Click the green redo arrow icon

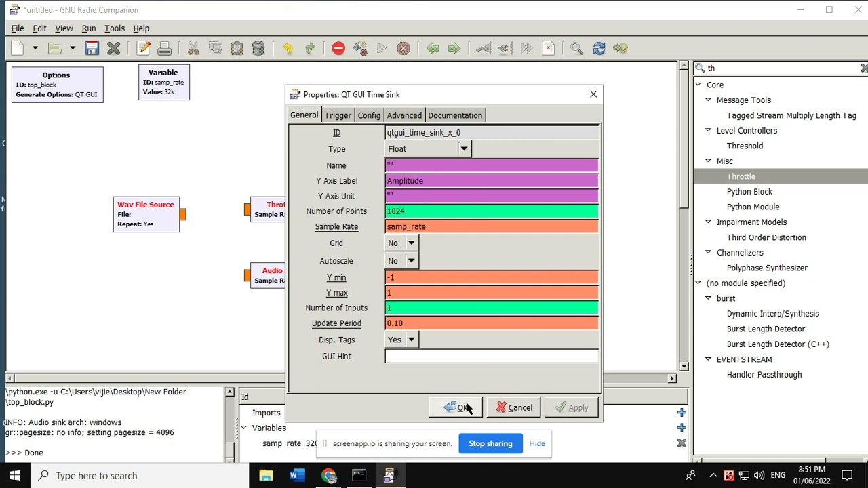pyautogui.click(x=309, y=48)
